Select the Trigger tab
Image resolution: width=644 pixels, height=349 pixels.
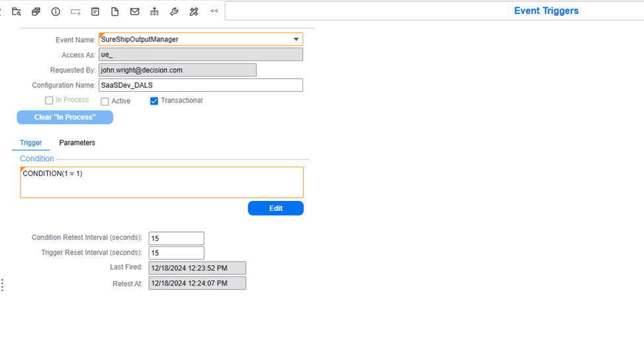[x=30, y=143]
